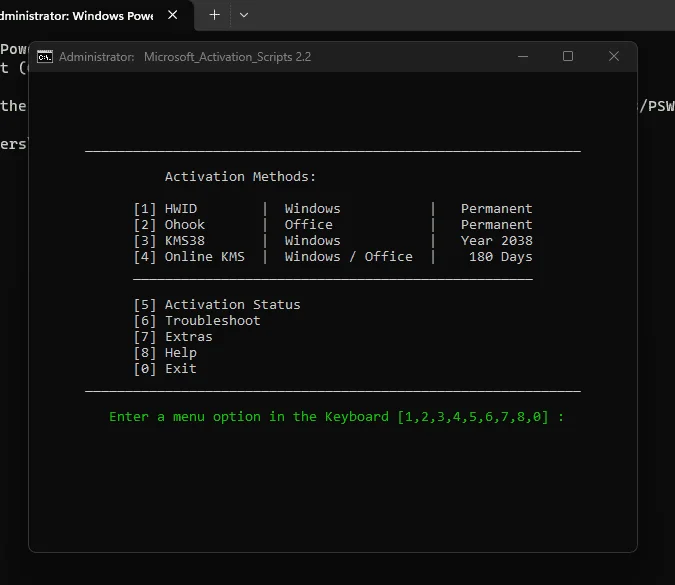This screenshot has height=585, width=675.
Task: Click the [2] Ohook option
Action: (x=169, y=225)
